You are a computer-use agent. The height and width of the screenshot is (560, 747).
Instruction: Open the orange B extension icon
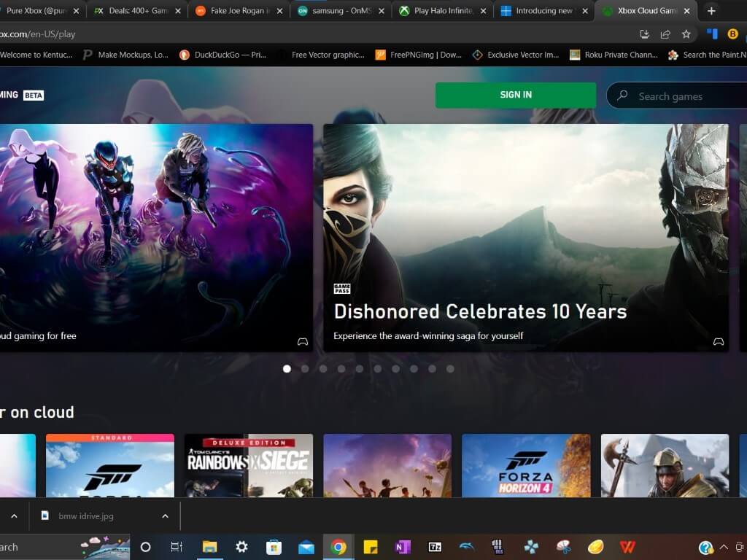point(732,34)
